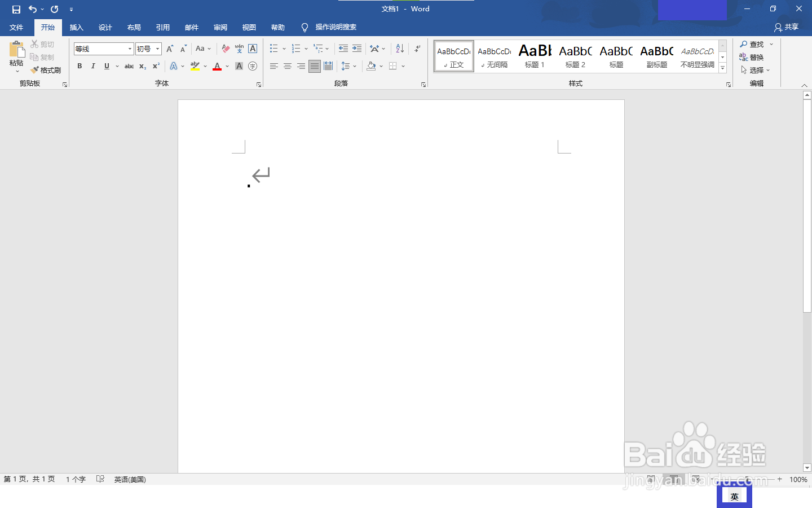Insert enclosed character icon
Screen dimensions: 812x508
(253, 66)
